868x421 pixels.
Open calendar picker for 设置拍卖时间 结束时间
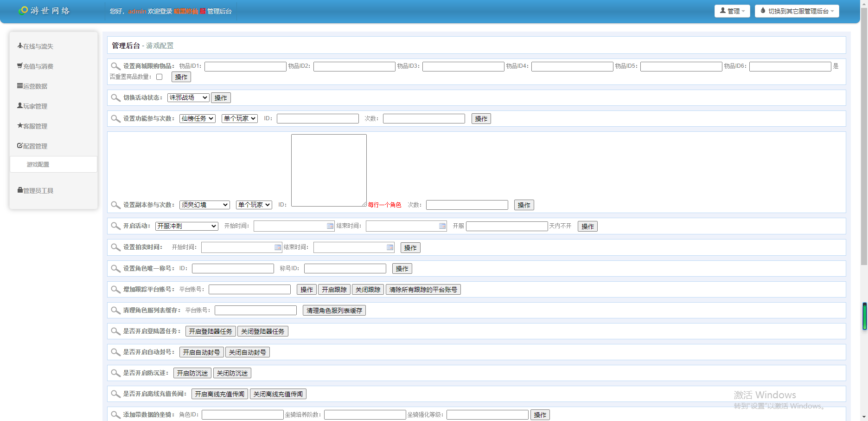click(x=390, y=247)
